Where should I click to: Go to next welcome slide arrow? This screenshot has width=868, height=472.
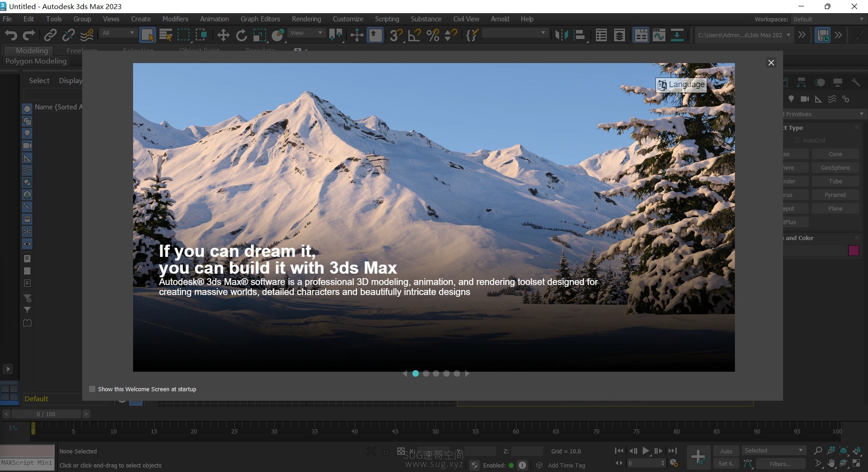[467, 374]
